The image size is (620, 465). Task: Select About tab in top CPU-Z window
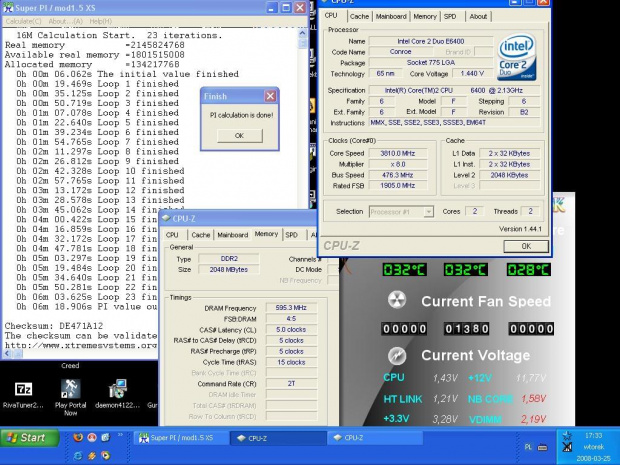[478, 16]
